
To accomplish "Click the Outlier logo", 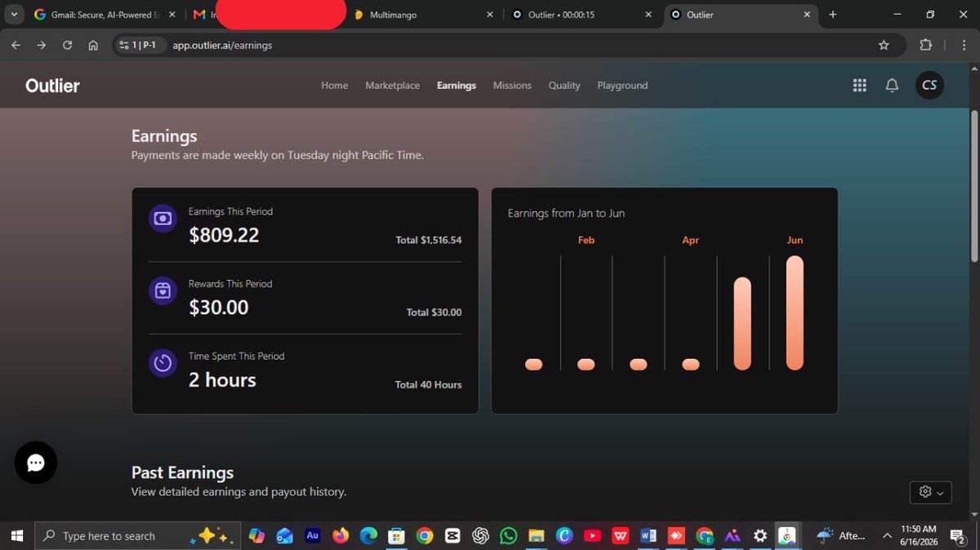I will tap(52, 86).
